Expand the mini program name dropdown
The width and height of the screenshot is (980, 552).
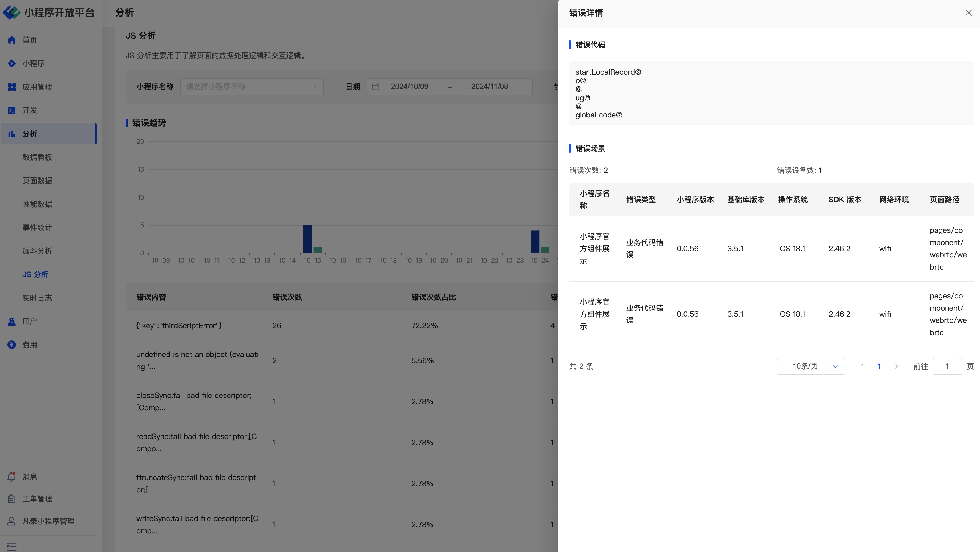[x=252, y=87]
